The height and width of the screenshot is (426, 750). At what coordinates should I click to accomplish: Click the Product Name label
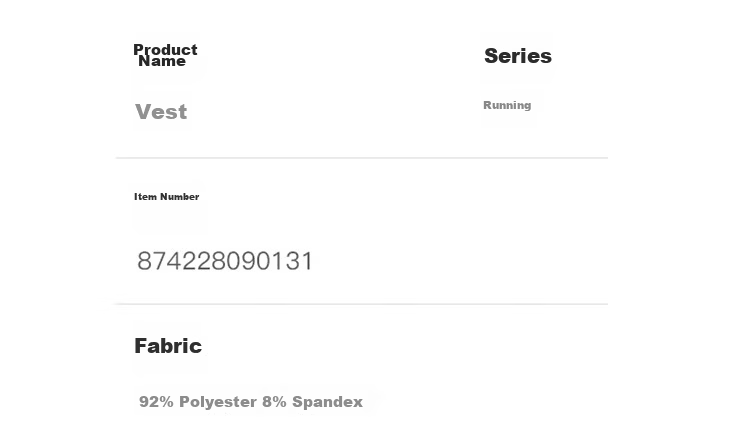click(x=165, y=55)
